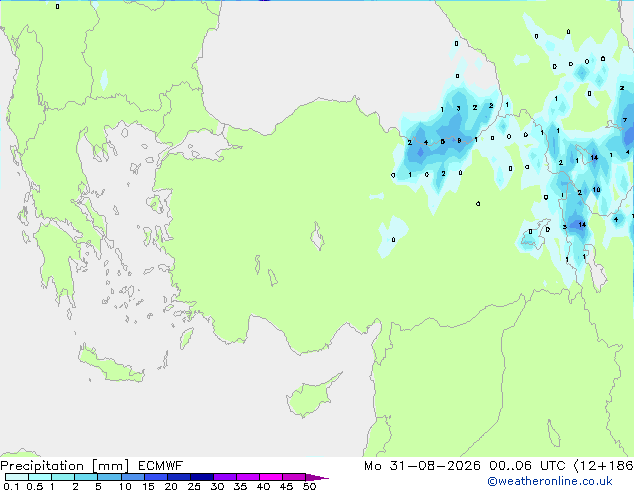Click the 0.1–0.5 mm legend swatch

click(x=17, y=477)
